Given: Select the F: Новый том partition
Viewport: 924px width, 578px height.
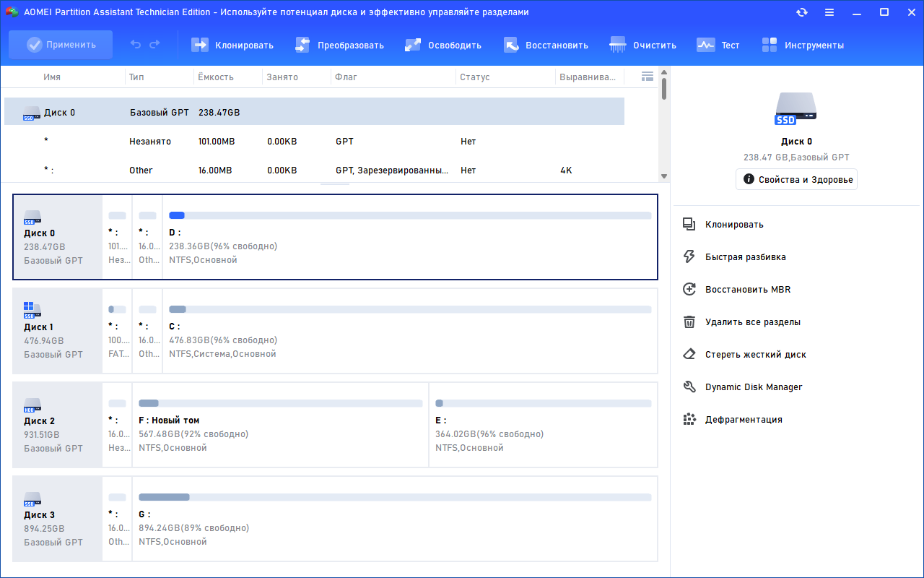Looking at the screenshot, I should [280, 425].
